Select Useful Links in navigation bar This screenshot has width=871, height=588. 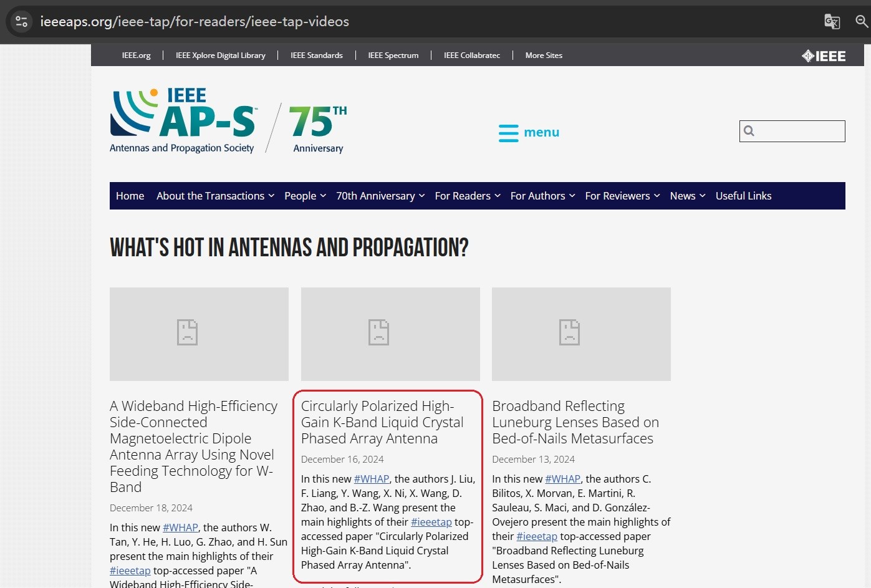(x=743, y=196)
